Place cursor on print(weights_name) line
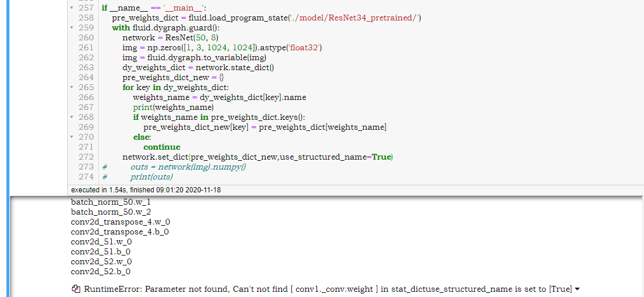Viewport: 644px width, 297px height. [173, 107]
